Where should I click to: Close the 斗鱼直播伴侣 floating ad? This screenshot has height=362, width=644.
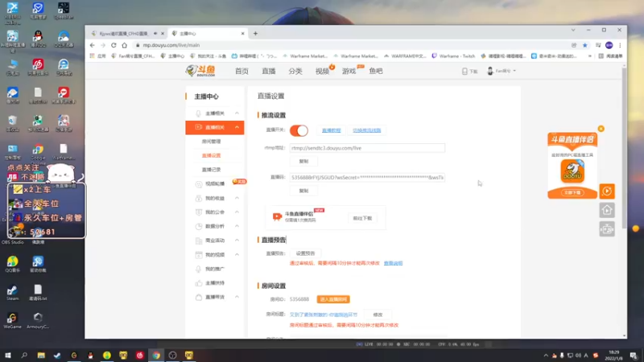click(601, 129)
